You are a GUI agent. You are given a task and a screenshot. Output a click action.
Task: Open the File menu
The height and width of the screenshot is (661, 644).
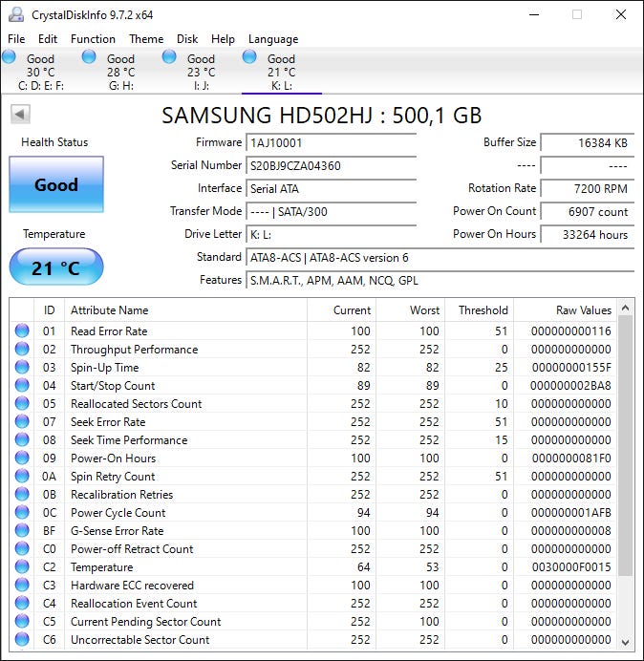pos(16,39)
